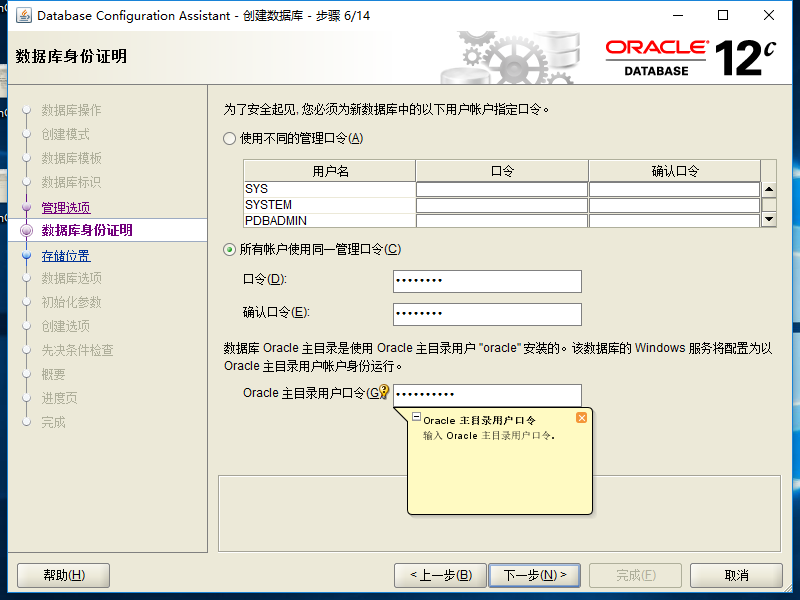Viewport: 800px width, 600px height.
Task: Click the 数据库模板 step in sidebar
Action: pos(71,158)
